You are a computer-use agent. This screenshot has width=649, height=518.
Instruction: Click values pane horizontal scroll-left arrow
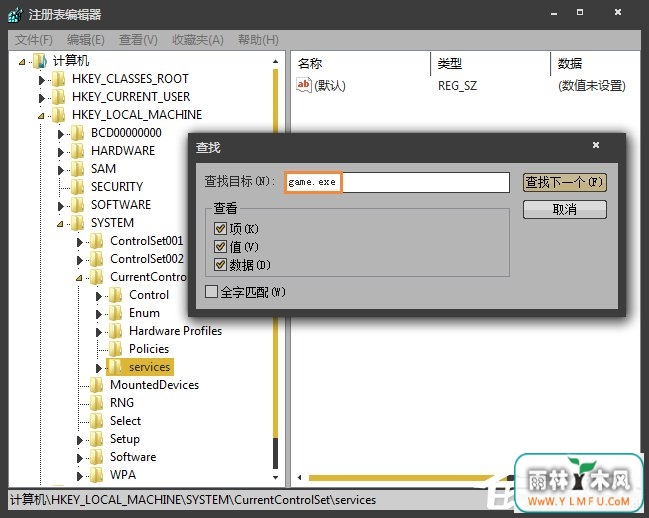300,478
